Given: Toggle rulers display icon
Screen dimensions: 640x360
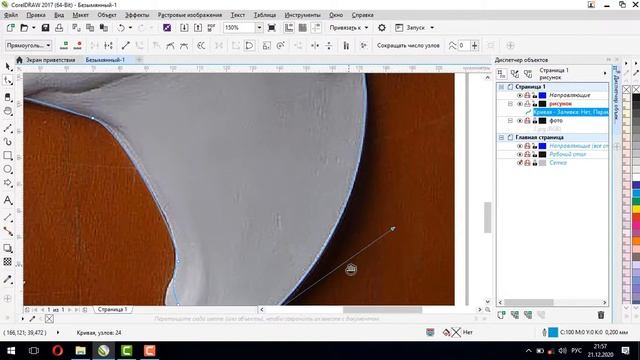Looking at the screenshot, I should click(x=289, y=28).
